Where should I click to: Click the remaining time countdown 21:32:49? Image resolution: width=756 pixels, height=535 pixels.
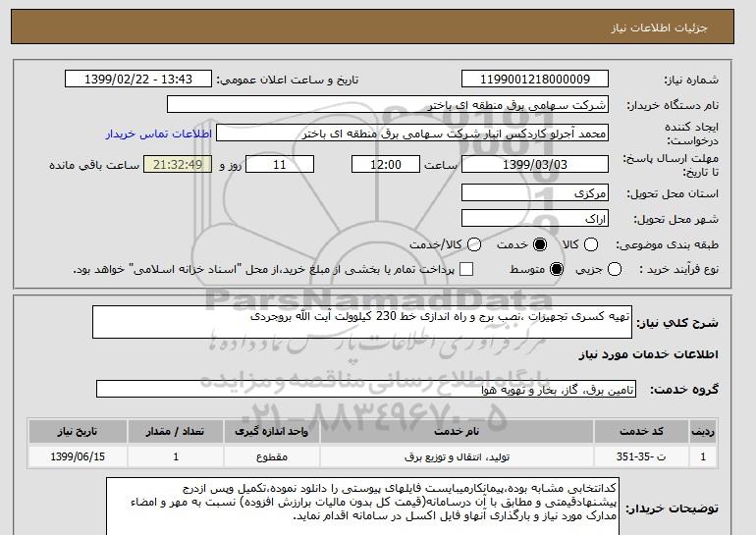click(x=178, y=164)
